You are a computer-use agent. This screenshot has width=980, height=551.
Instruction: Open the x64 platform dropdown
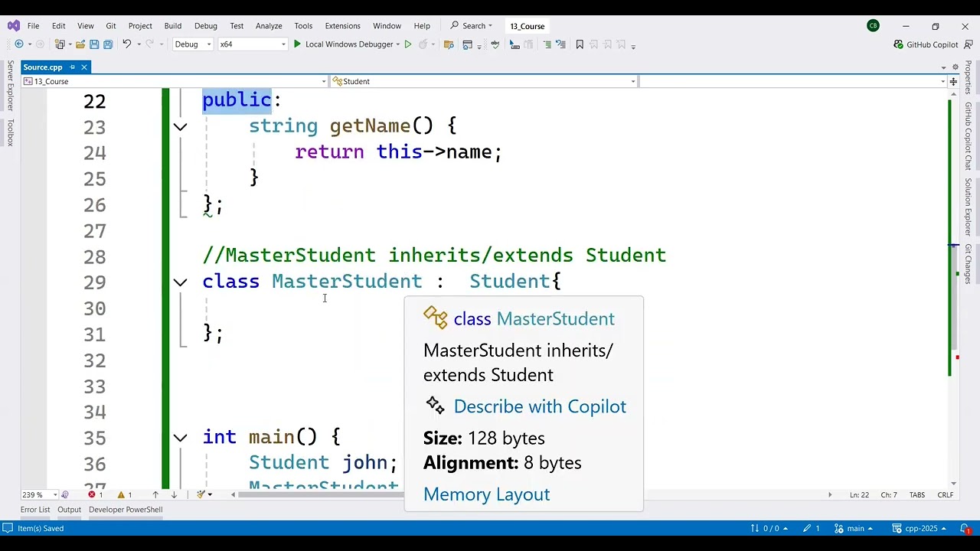click(x=253, y=44)
